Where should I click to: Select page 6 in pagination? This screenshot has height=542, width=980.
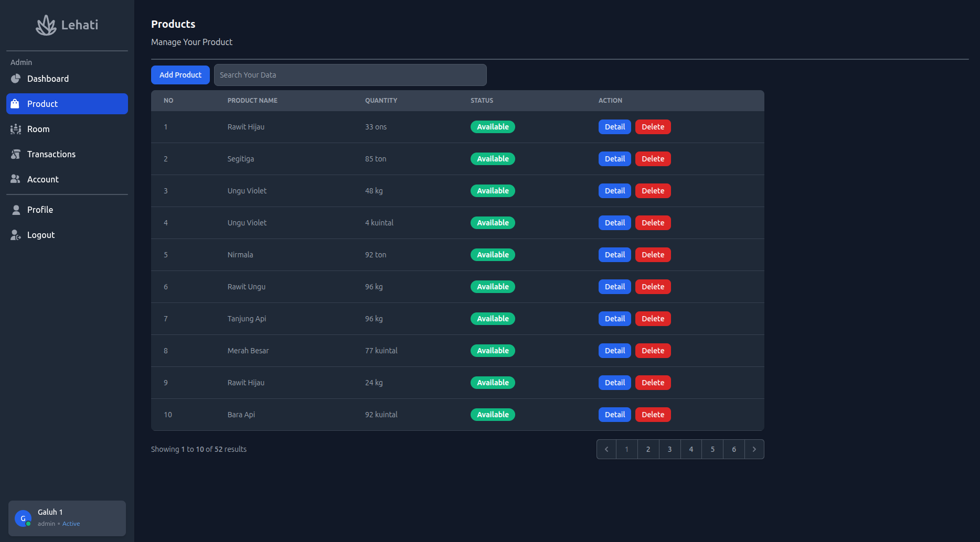pyautogui.click(x=733, y=449)
